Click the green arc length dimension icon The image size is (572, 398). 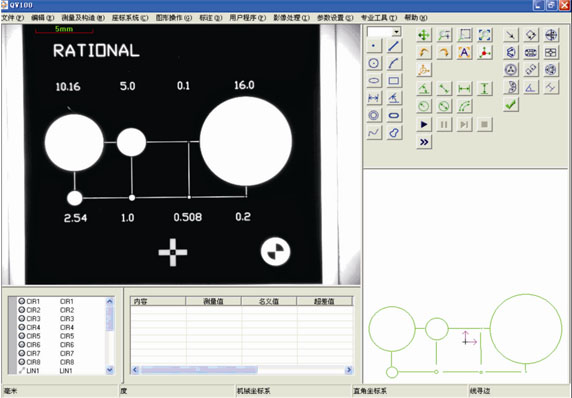(464, 106)
